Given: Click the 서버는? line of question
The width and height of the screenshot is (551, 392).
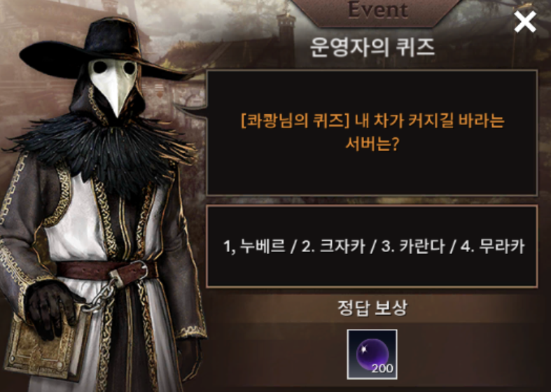Looking at the screenshot, I should coord(372,143).
